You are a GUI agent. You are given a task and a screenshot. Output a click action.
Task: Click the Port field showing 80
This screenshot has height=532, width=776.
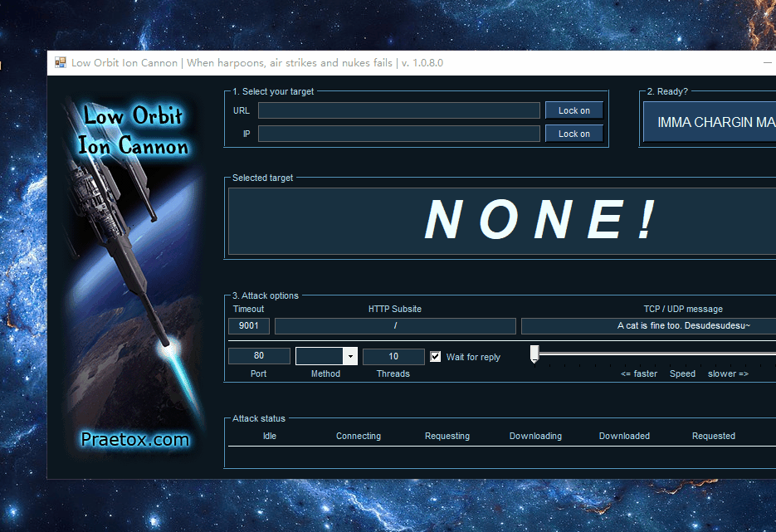(x=259, y=356)
